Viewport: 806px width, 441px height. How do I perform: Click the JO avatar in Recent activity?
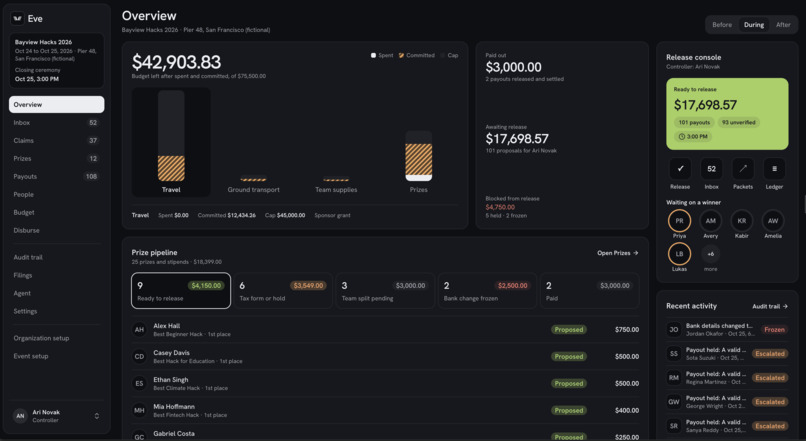[674, 329]
